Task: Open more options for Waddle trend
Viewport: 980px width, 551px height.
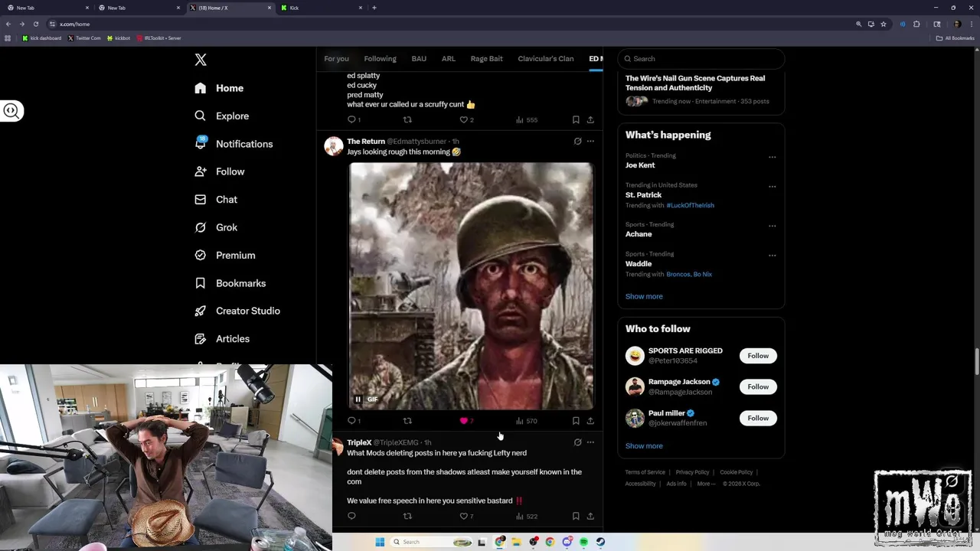Action: coord(772,255)
